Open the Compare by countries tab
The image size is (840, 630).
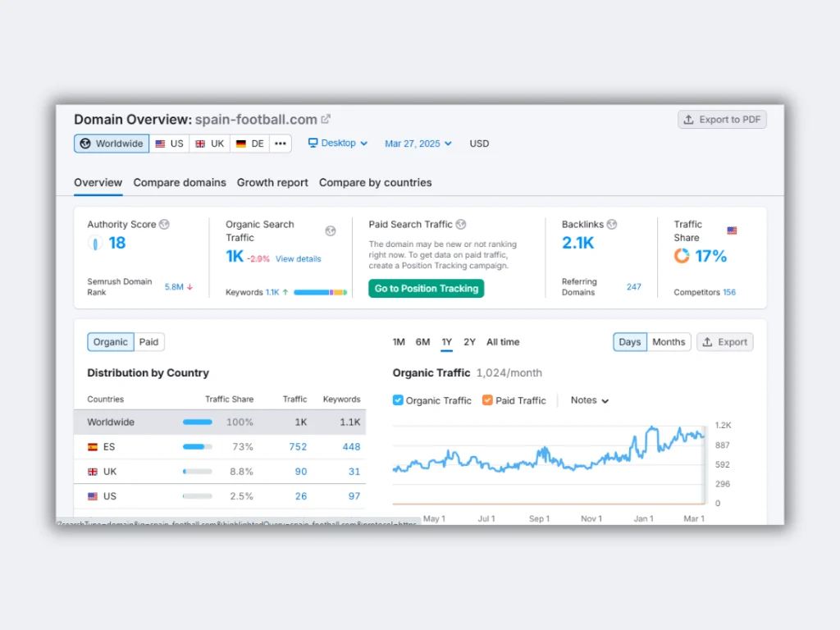coord(375,183)
